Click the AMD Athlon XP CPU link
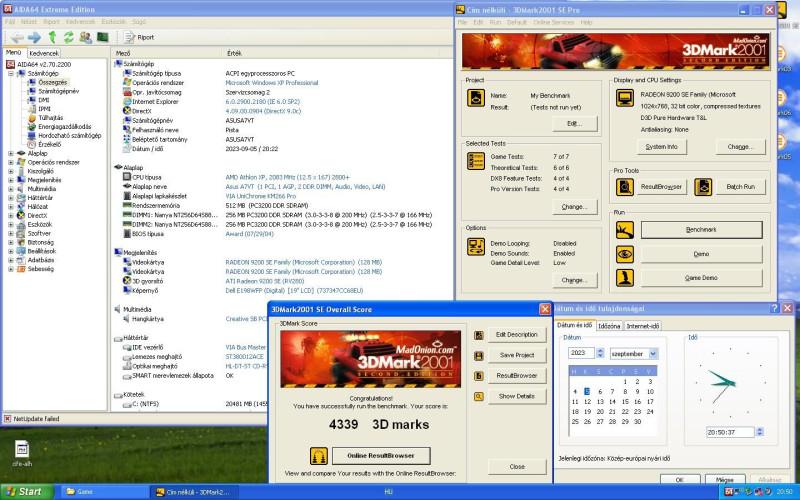This screenshot has height=500, width=800. 287,177
